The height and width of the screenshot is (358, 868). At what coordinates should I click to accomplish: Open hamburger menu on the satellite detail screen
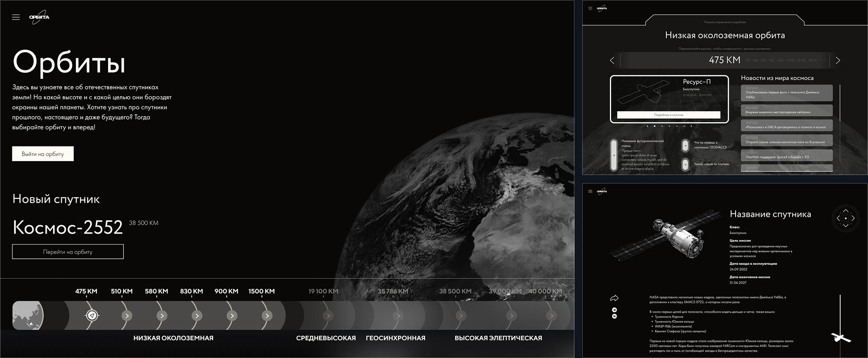point(590,191)
